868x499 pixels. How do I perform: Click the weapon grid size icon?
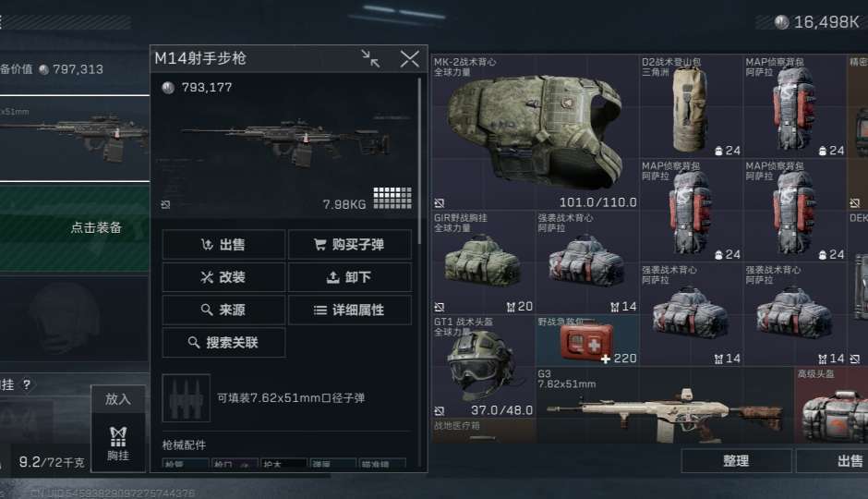[392, 198]
